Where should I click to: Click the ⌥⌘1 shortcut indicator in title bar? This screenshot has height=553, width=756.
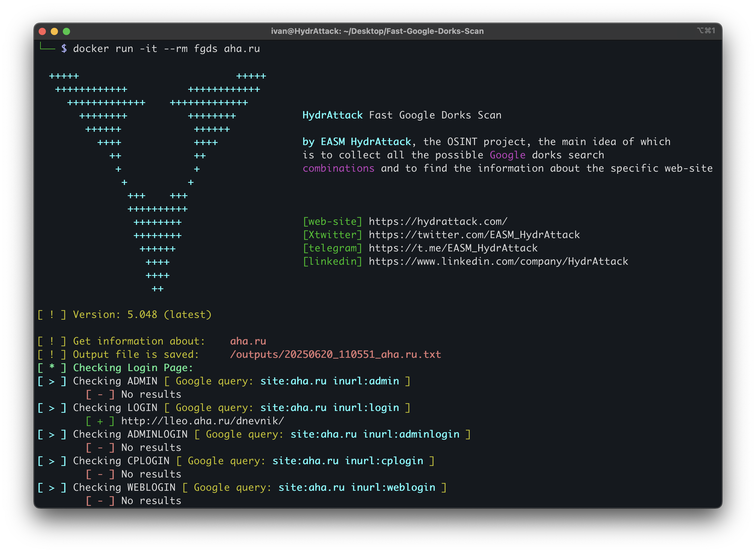(x=706, y=31)
